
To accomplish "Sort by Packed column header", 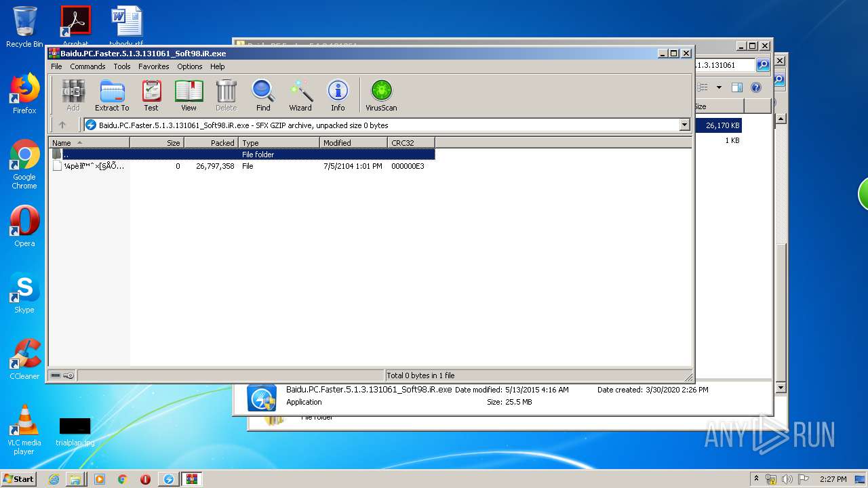I will click(211, 142).
